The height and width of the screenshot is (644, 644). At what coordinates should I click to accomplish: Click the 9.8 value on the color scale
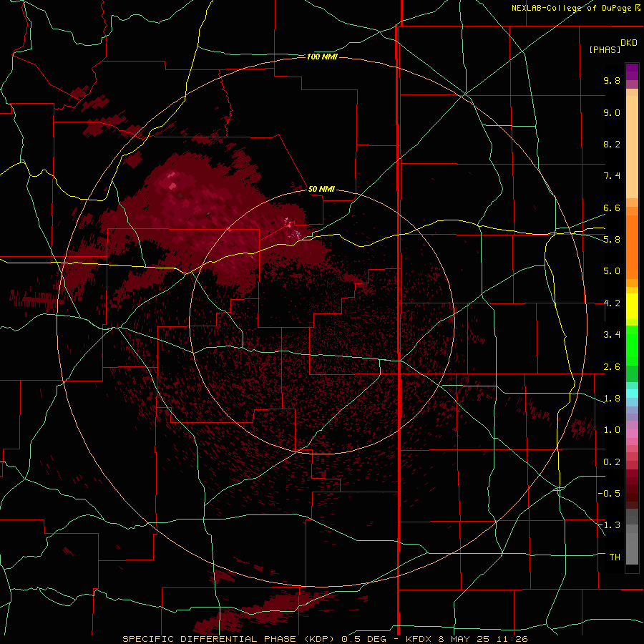tap(612, 80)
